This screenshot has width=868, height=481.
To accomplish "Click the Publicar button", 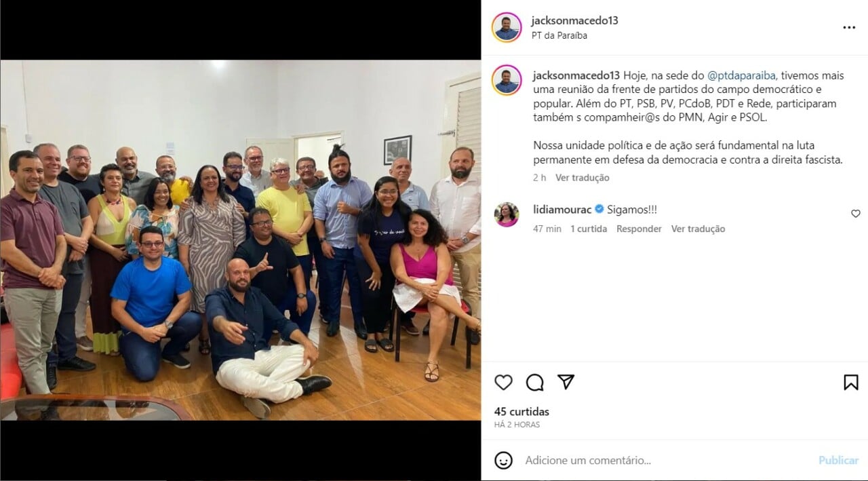I will (838, 460).
